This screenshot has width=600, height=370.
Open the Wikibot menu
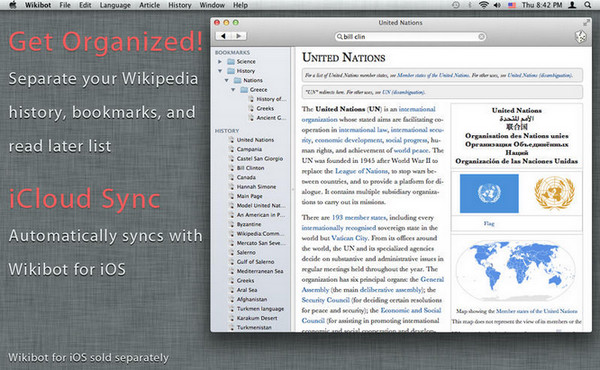click(38, 5)
